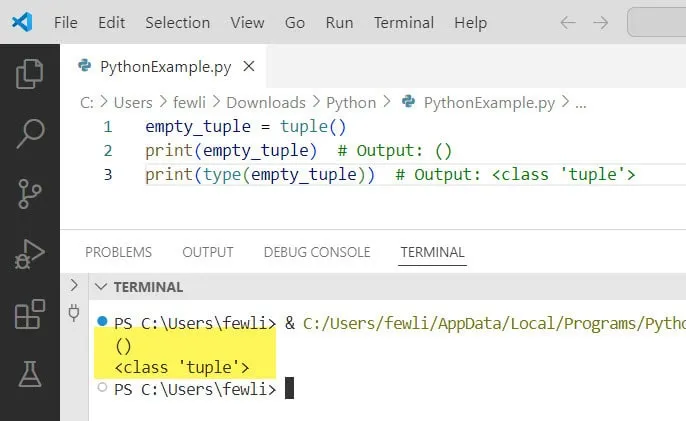Screen dimensions: 686x421
Task: Click the VS Code logo icon
Action: point(22,22)
